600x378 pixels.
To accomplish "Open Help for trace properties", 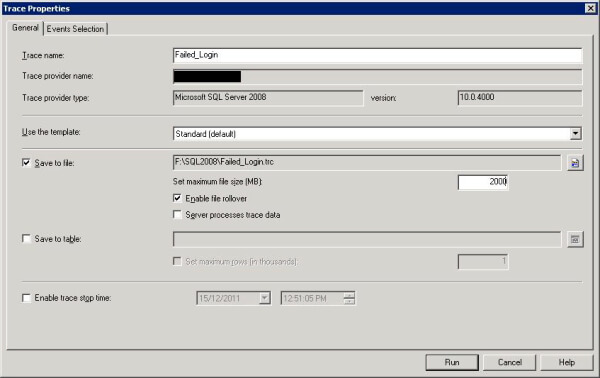I will pos(566,362).
